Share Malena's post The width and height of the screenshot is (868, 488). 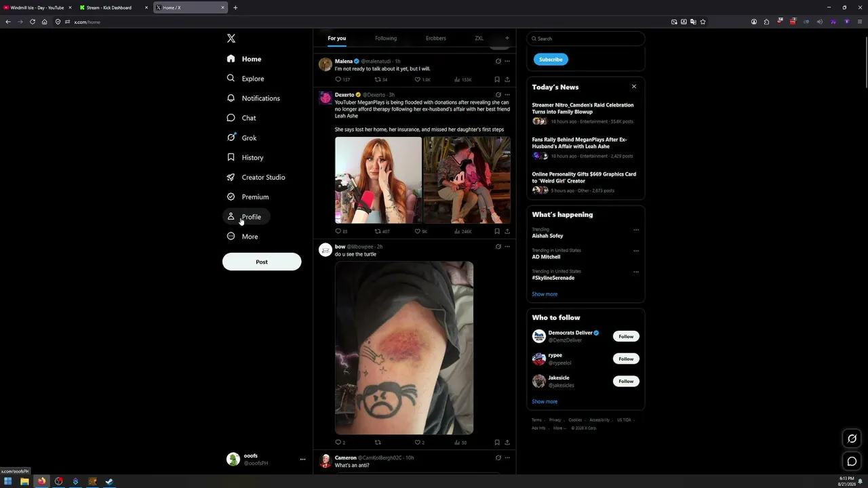[x=507, y=80]
